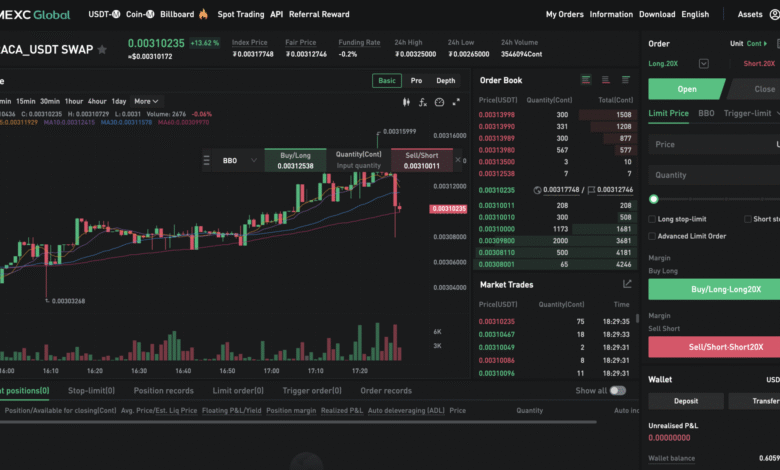The image size is (780, 470).
Task: Select the 1day timeframe
Action: click(x=119, y=101)
